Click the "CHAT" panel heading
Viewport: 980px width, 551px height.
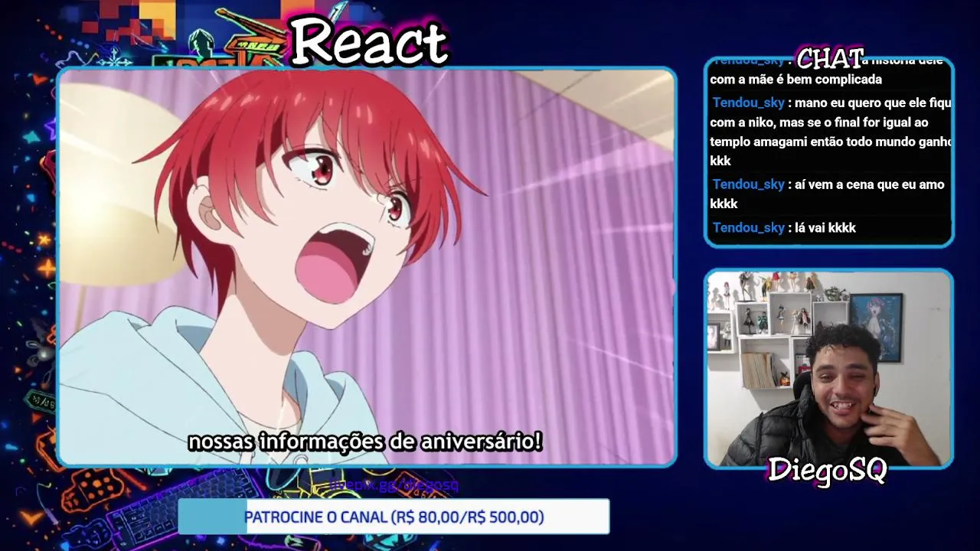[x=830, y=58]
